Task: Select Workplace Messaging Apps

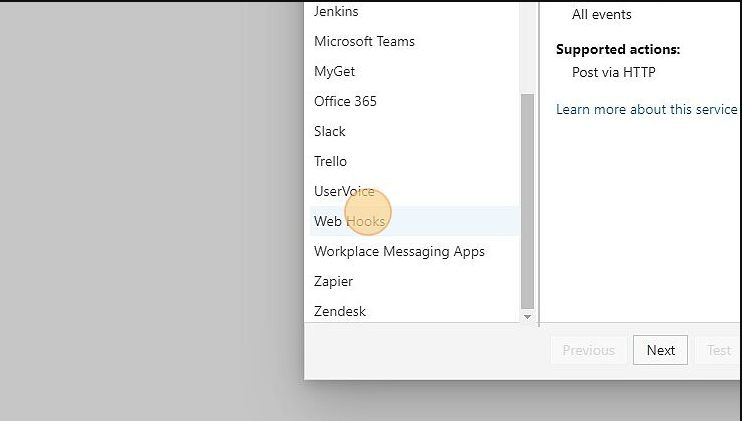Action: click(399, 252)
